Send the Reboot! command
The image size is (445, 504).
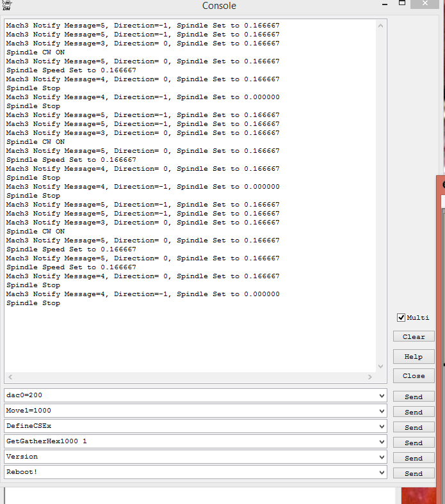click(x=414, y=473)
